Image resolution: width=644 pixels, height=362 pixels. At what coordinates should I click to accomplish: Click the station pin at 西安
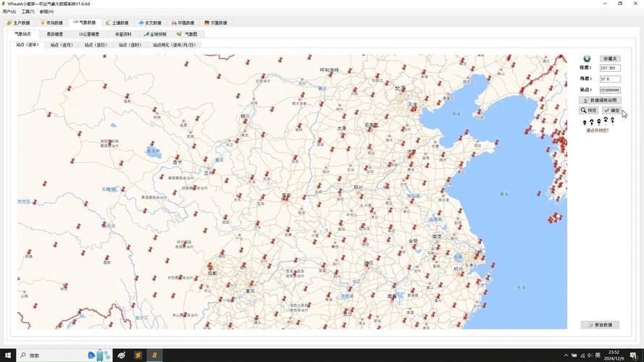coord(285,198)
